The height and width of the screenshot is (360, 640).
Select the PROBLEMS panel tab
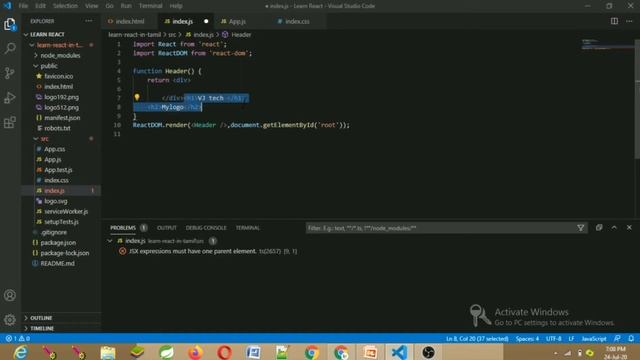tap(123, 228)
